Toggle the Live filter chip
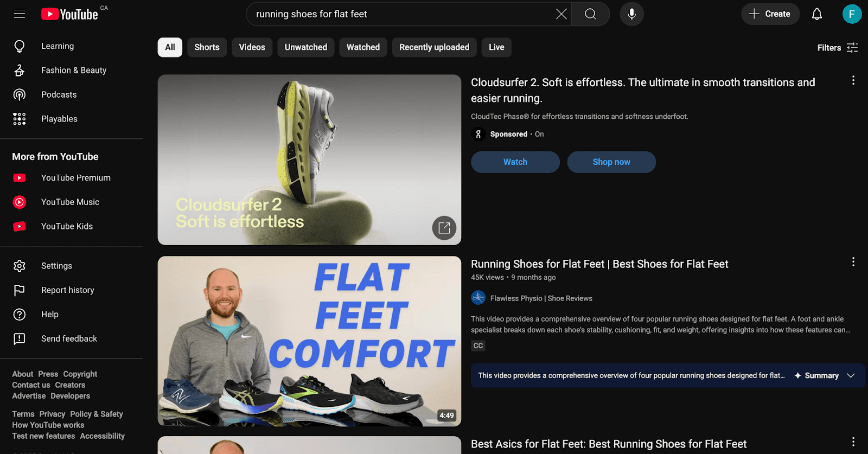 (x=496, y=47)
